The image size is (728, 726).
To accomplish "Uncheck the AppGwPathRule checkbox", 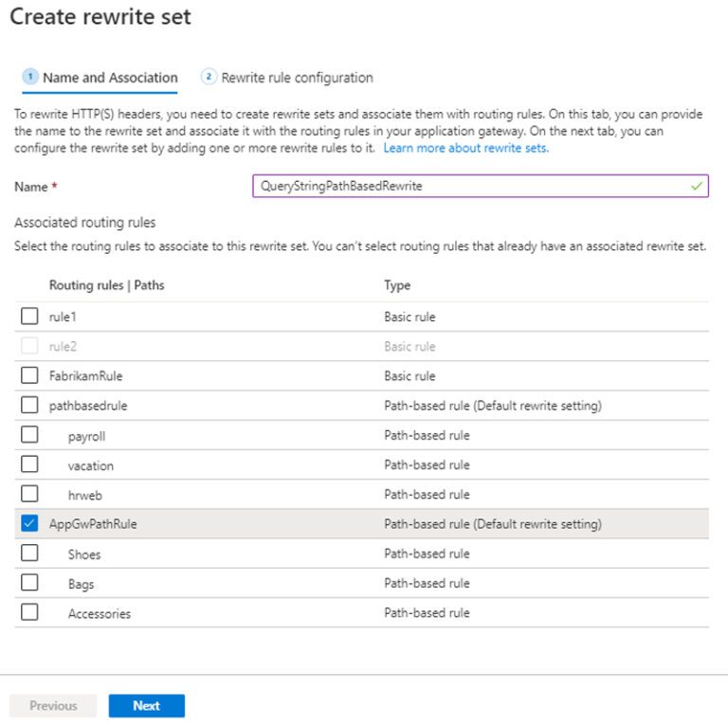I will point(29,523).
